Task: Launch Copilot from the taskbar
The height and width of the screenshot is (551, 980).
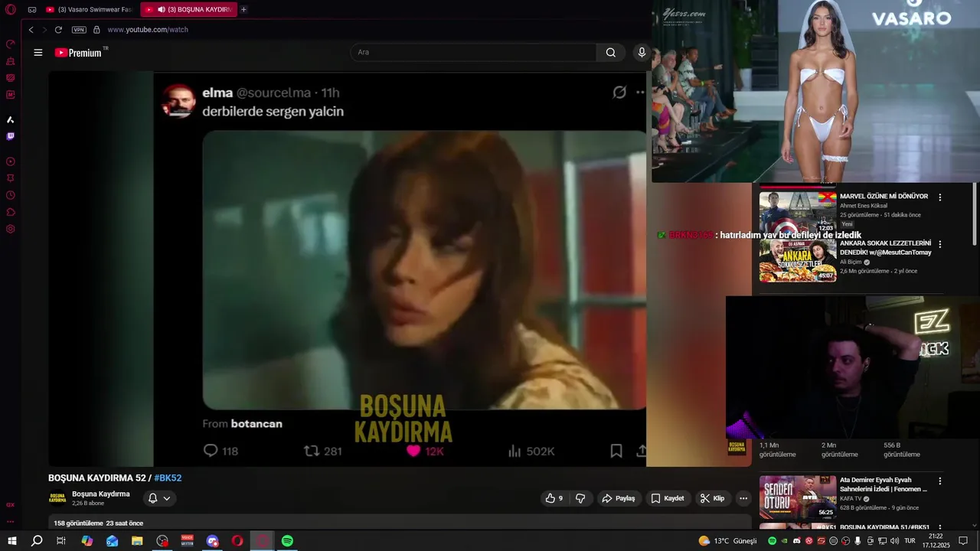Action: coord(87,541)
